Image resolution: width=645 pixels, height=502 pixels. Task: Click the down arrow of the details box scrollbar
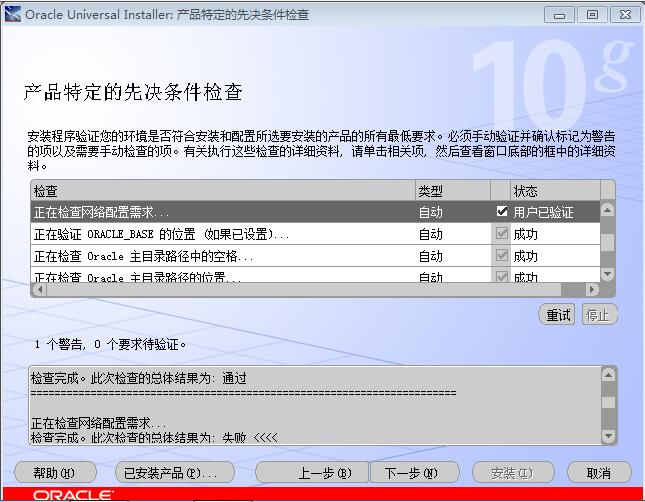(x=608, y=436)
